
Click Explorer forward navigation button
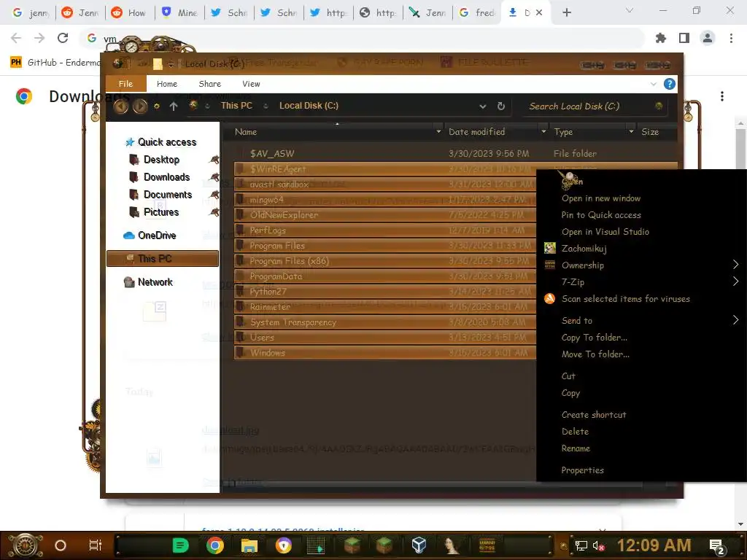tap(139, 106)
